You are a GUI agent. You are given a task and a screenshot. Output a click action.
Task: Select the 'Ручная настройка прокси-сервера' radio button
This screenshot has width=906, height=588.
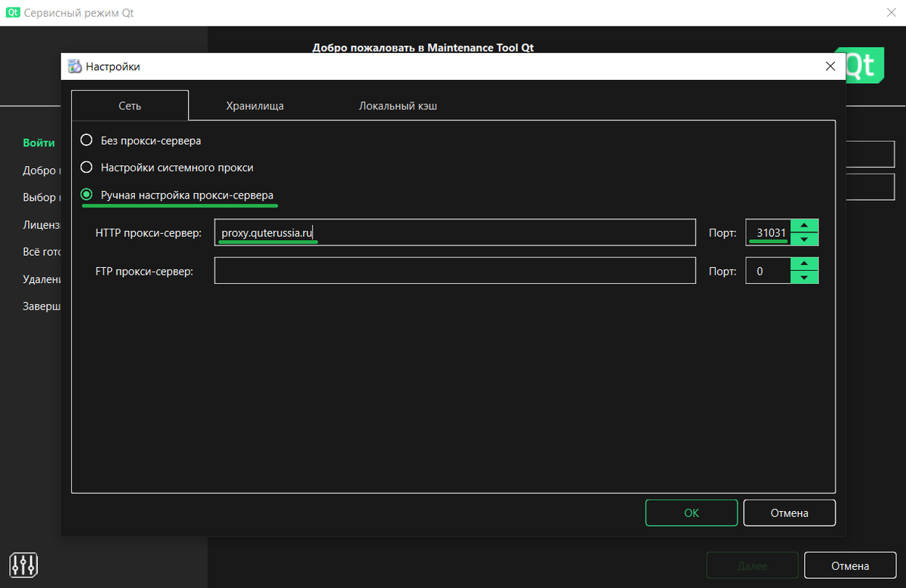tap(87, 195)
